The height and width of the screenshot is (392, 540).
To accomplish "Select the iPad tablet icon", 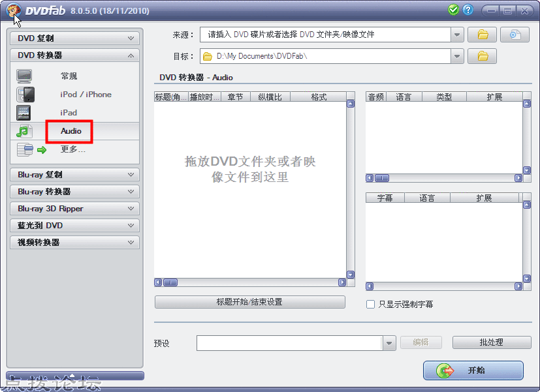I will pyautogui.click(x=24, y=113).
